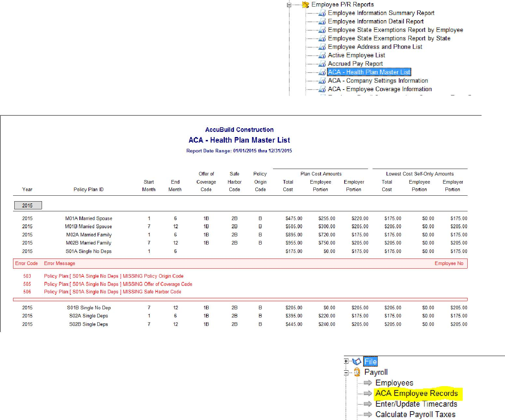Click the Accrued Pay Report icon
This screenshot has width=505, height=420.
click(322, 64)
